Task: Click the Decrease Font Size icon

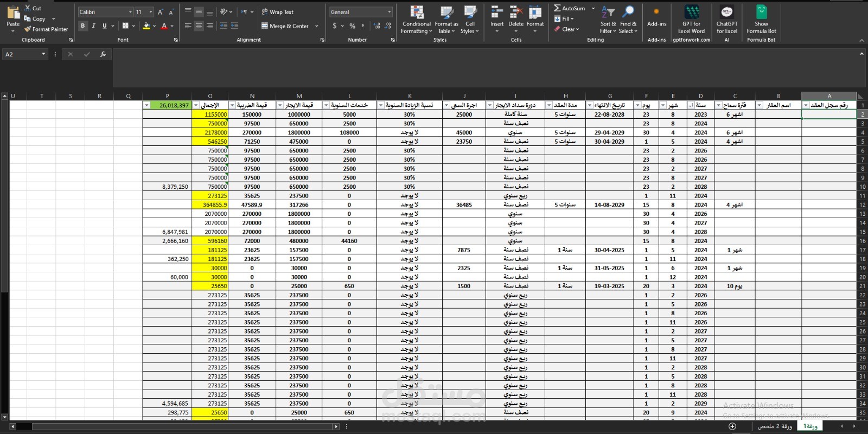Action: click(171, 12)
